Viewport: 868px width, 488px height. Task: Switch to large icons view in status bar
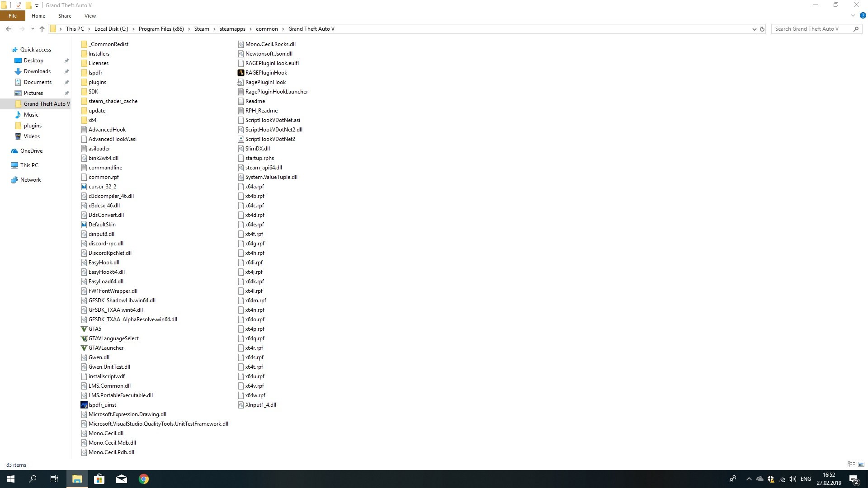coord(861,465)
